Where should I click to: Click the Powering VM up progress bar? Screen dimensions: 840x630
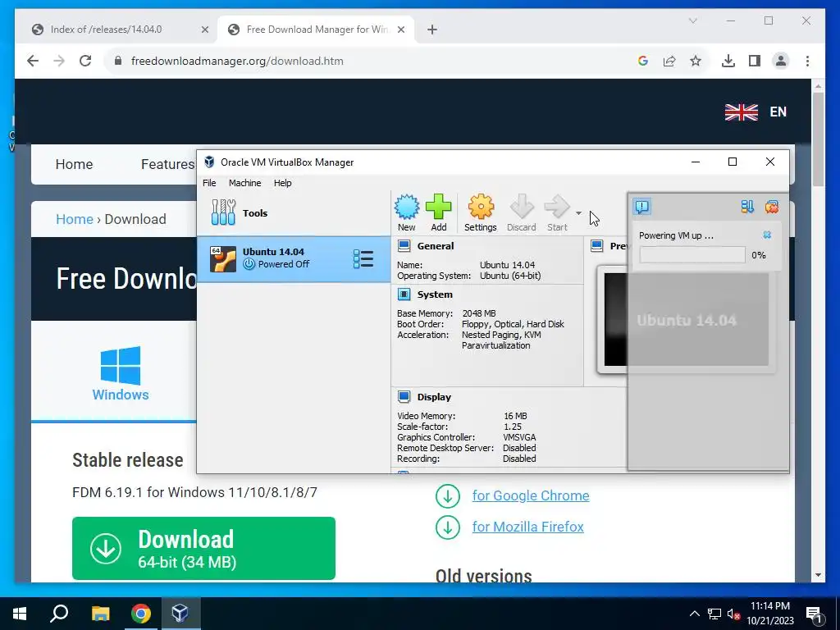pyautogui.click(x=692, y=255)
